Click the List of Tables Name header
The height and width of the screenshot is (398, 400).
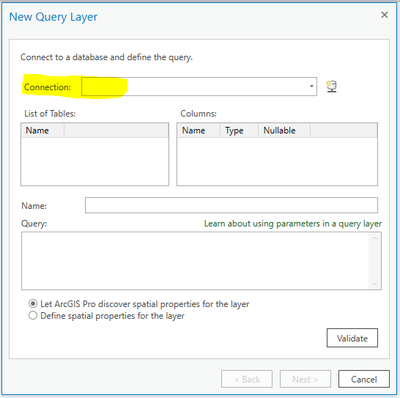point(42,130)
